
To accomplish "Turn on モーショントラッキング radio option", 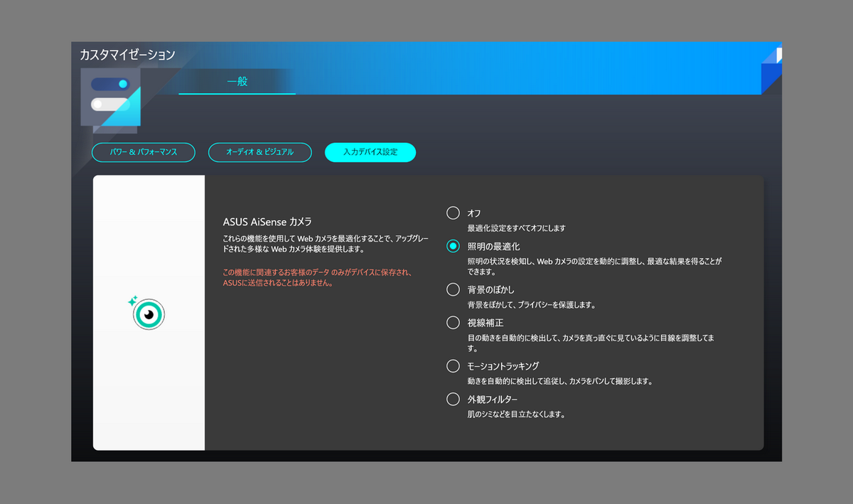I will click(x=453, y=366).
